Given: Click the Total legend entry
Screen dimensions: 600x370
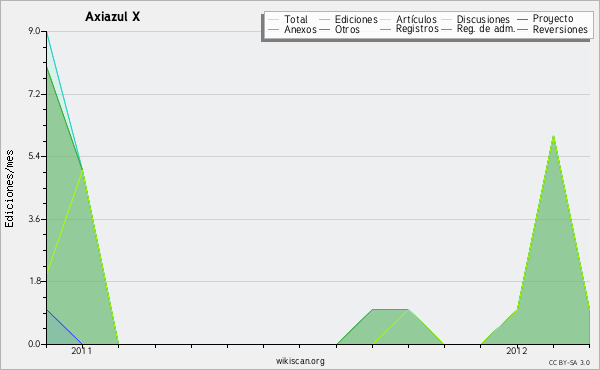Looking at the screenshot, I should pos(296,19).
